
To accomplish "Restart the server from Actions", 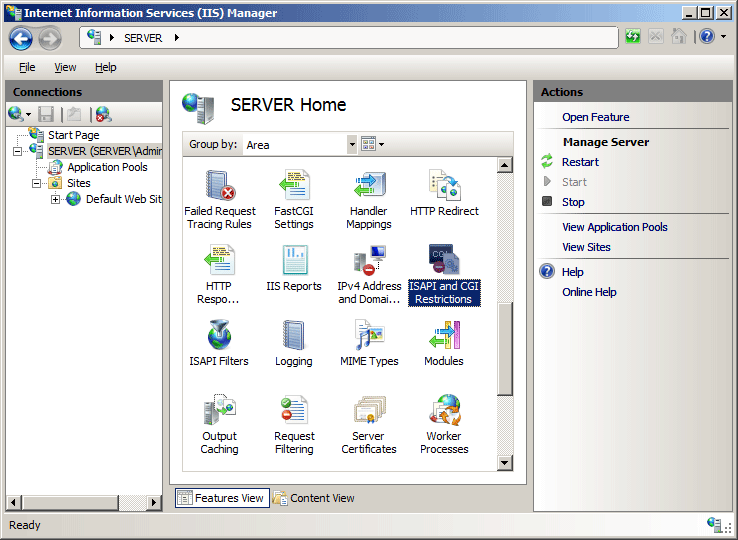I will click(580, 162).
